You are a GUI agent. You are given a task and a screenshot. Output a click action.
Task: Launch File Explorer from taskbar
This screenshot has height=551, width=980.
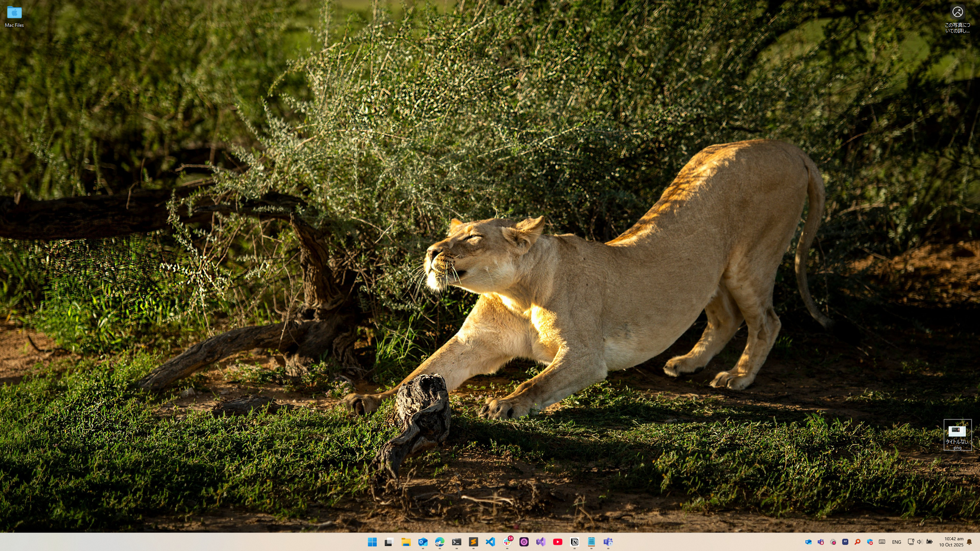(x=406, y=542)
